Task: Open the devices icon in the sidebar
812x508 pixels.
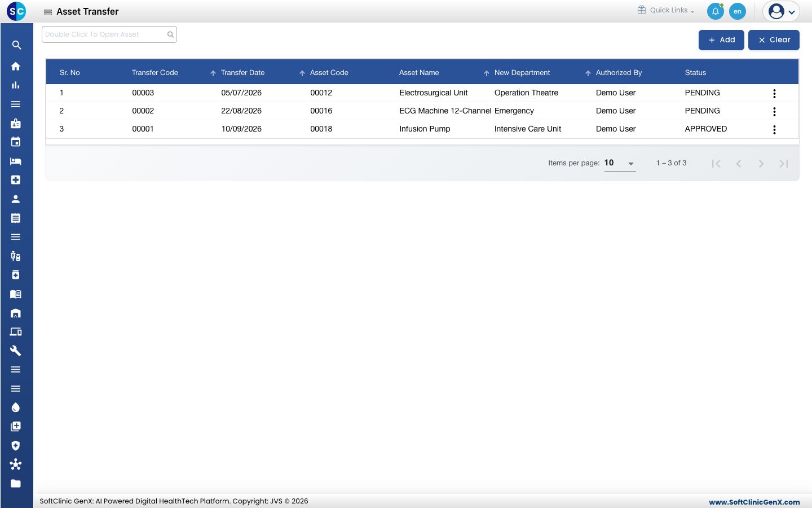Action: (16, 332)
